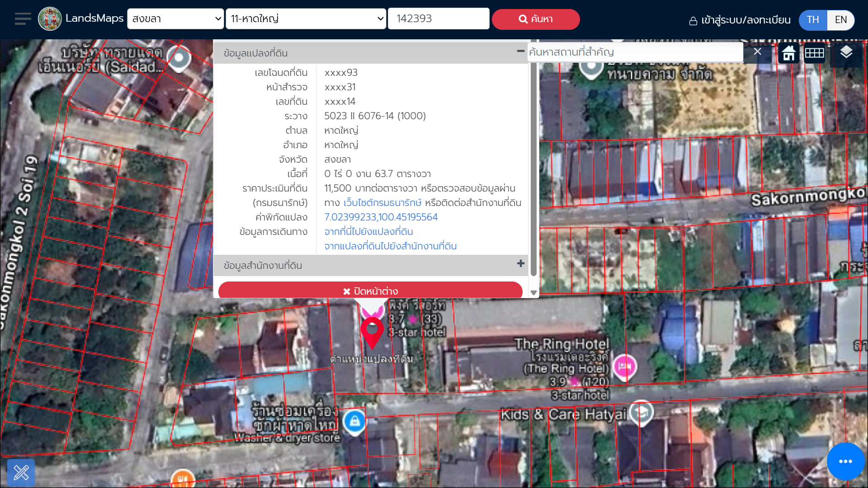Clear the place search with X
This screenshot has height=488, width=868.
click(x=757, y=52)
